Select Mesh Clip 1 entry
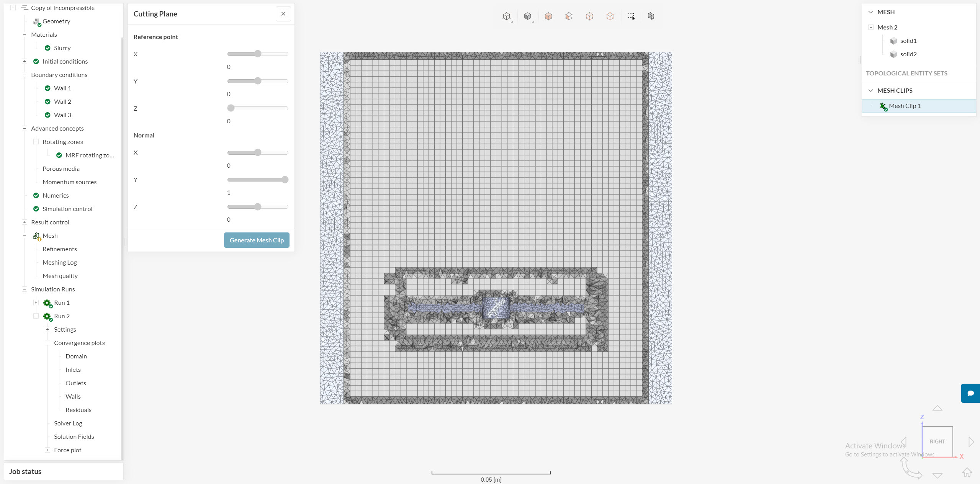Image resolution: width=980 pixels, height=484 pixels. click(905, 106)
